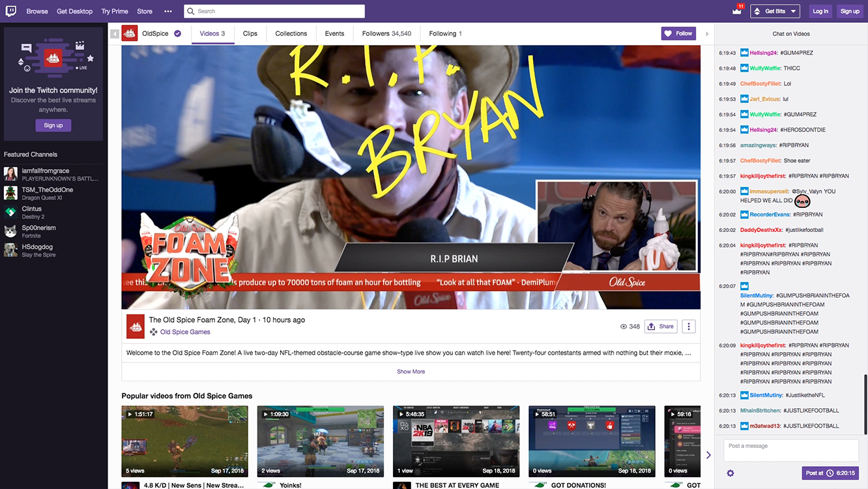Open Store in top navigation

click(145, 11)
